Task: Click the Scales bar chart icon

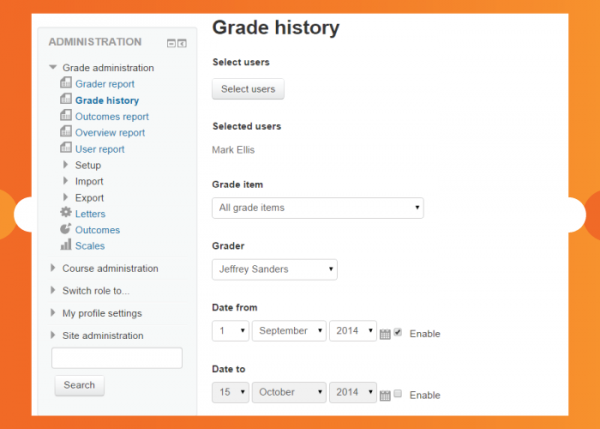Action: (x=66, y=245)
